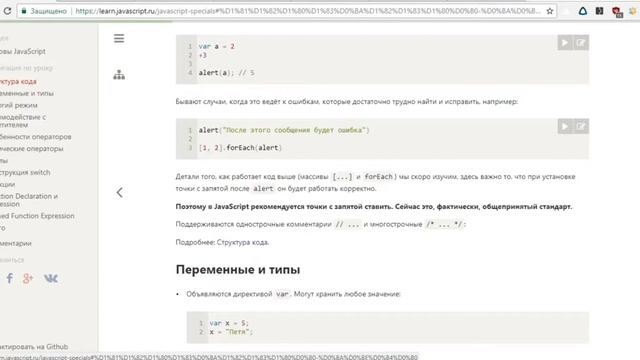Open the red shield browser extension icon

pyautogui.click(x=616, y=11)
